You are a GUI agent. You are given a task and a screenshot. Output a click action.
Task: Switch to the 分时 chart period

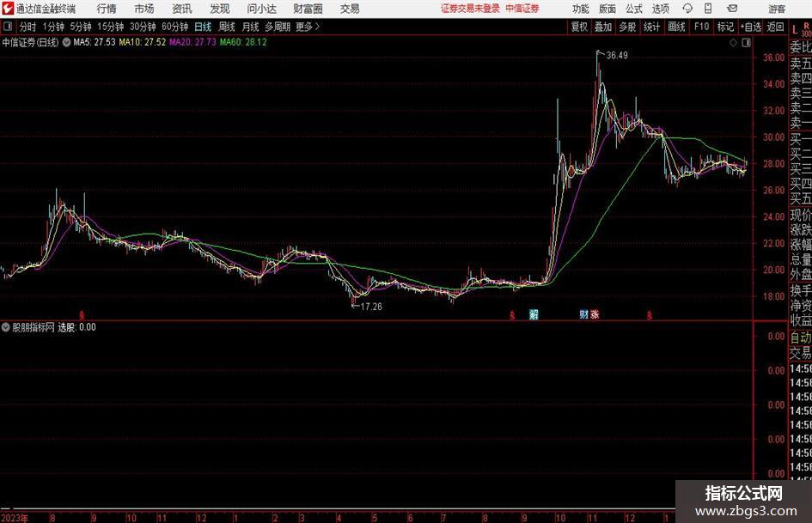(x=28, y=27)
